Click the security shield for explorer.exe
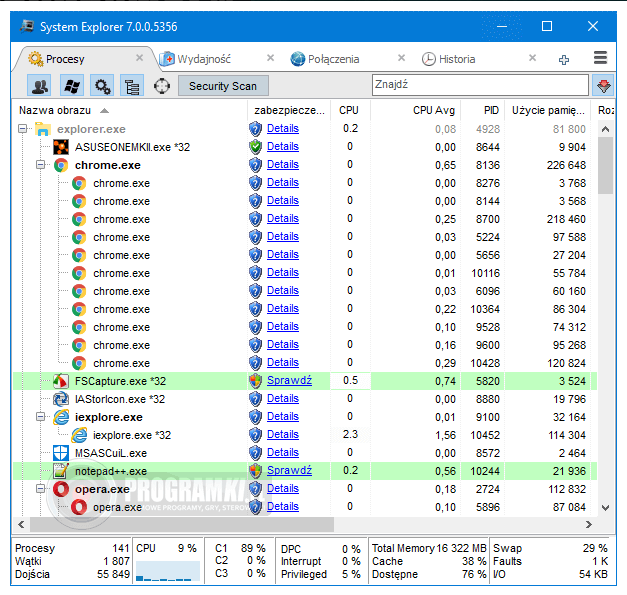This screenshot has width=627, height=595. click(255, 129)
